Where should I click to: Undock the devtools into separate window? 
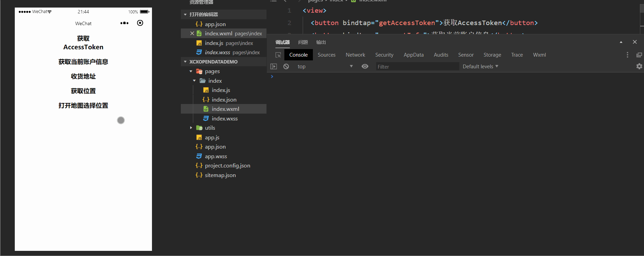pyautogui.click(x=639, y=55)
